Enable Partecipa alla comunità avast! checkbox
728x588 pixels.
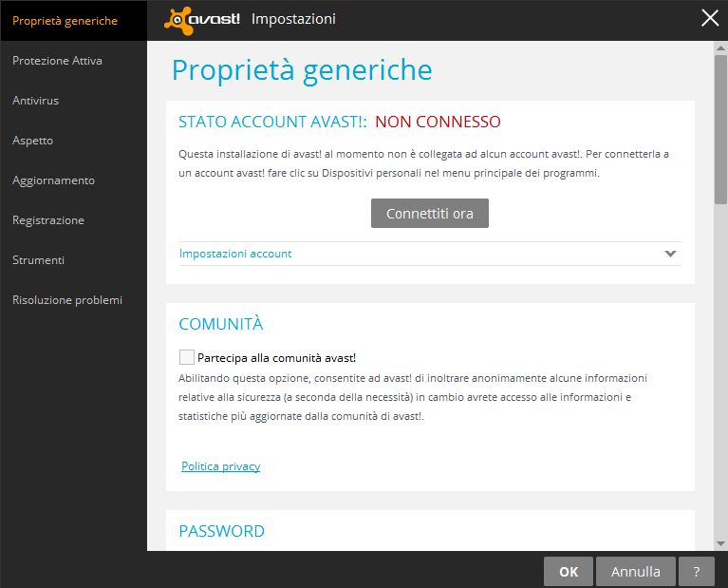coord(186,357)
